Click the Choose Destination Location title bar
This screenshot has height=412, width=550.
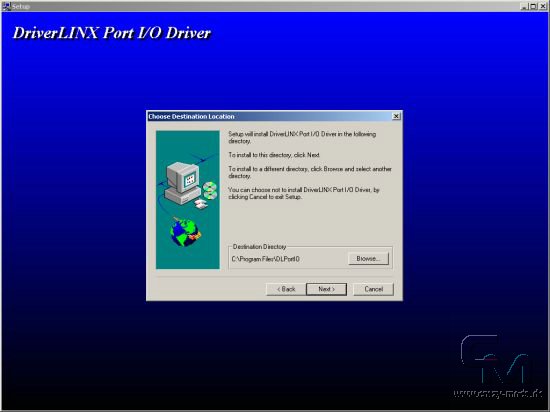tap(269, 116)
